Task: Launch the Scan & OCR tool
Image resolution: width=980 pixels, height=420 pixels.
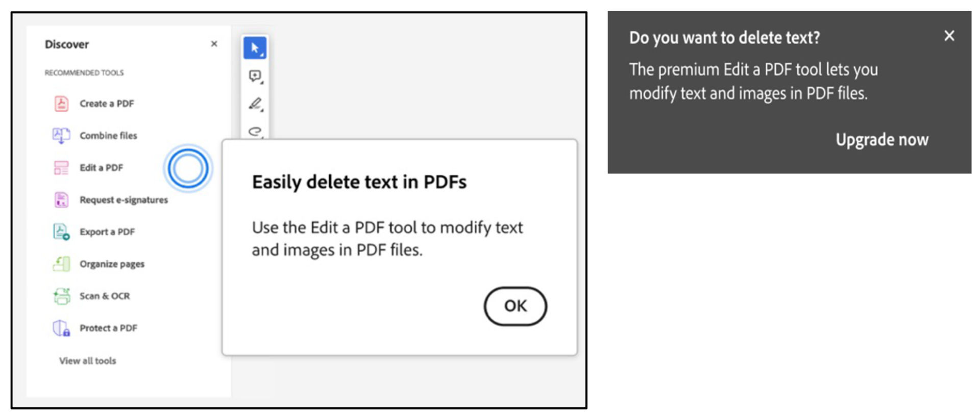Action: coord(104,295)
